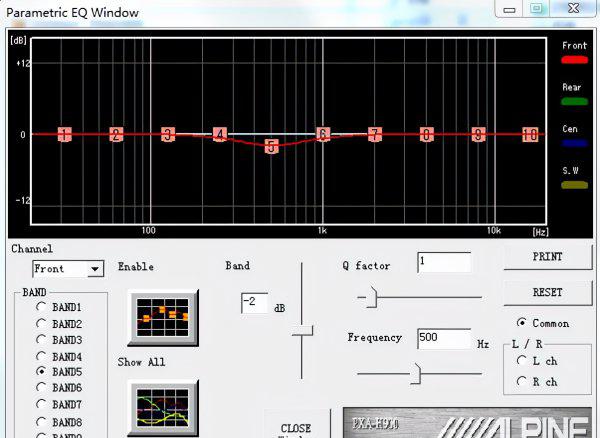Open the Channel dropdown showing Front
The height and width of the screenshot is (438, 600).
tap(68, 269)
